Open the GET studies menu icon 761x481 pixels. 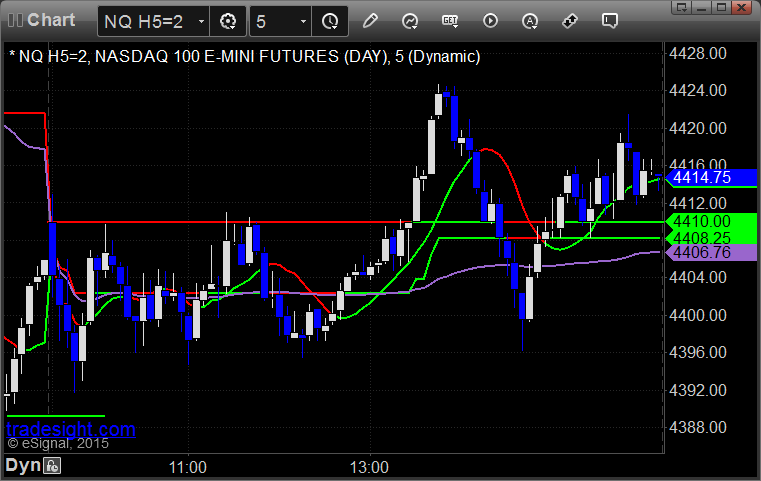450,21
